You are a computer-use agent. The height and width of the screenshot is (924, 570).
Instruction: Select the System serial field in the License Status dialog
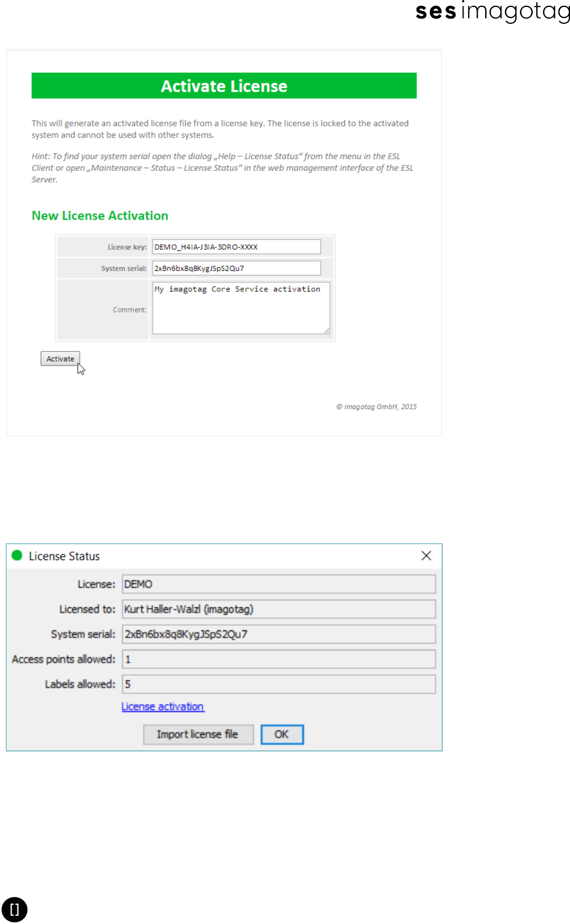point(279,634)
